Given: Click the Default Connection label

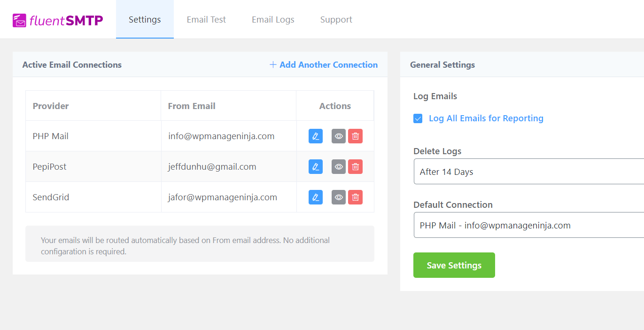Looking at the screenshot, I should click(x=453, y=205).
